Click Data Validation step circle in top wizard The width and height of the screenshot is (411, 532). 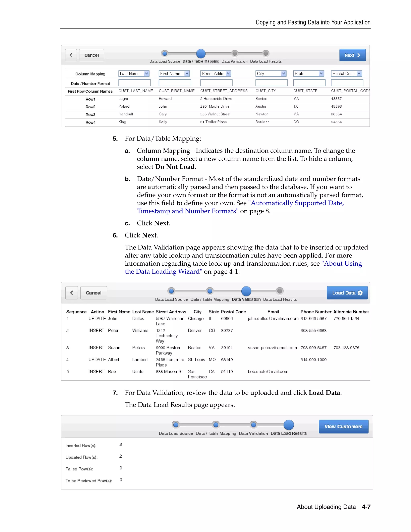click(x=234, y=53)
